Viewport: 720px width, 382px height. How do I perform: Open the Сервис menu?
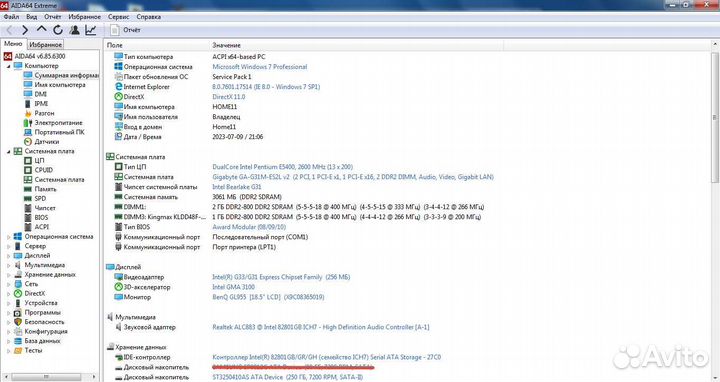(118, 17)
